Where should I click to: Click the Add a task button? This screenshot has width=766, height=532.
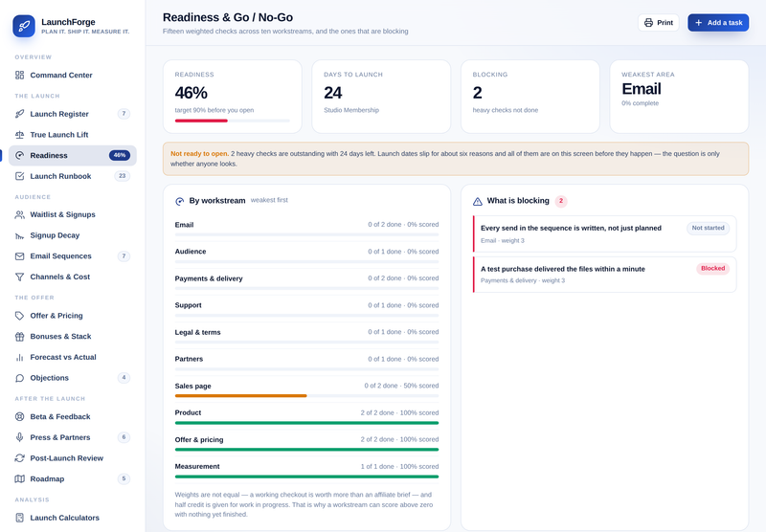718,22
